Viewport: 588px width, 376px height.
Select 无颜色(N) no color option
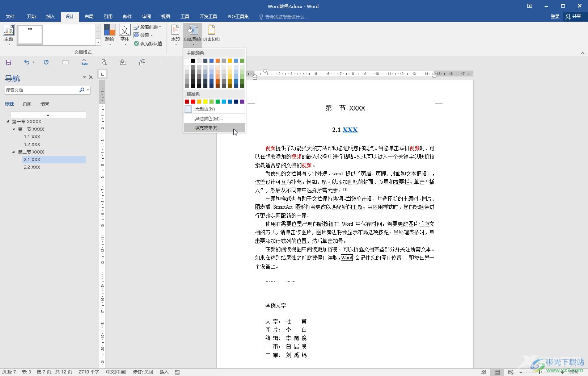click(x=215, y=109)
